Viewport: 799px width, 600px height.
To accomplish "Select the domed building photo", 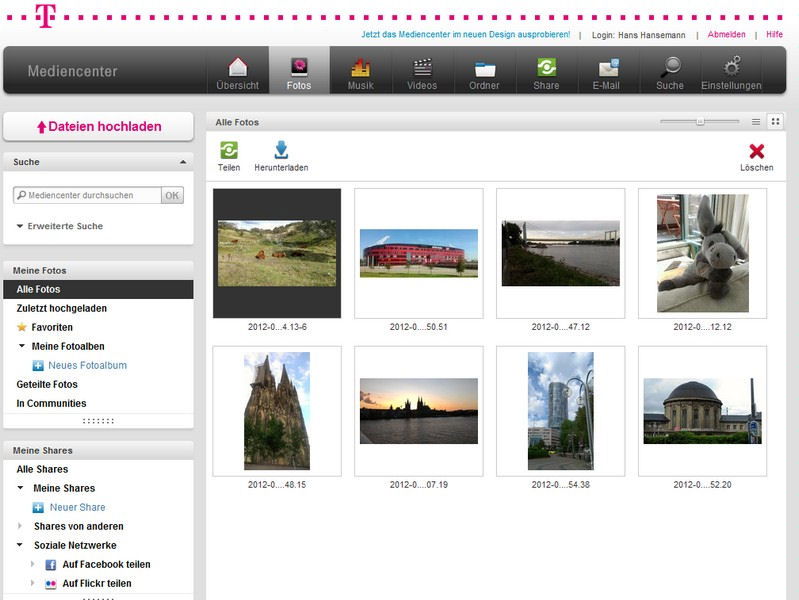I will (x=702, y=411).
